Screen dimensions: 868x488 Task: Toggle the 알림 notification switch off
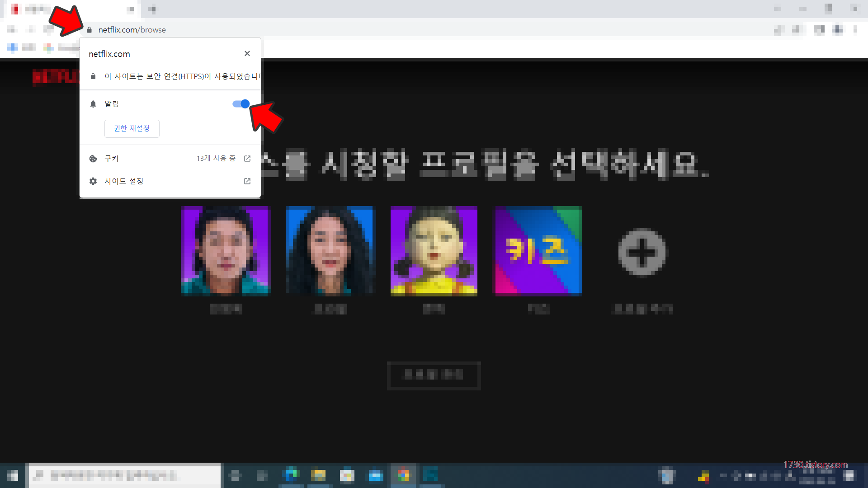click(x=241, y=104)
